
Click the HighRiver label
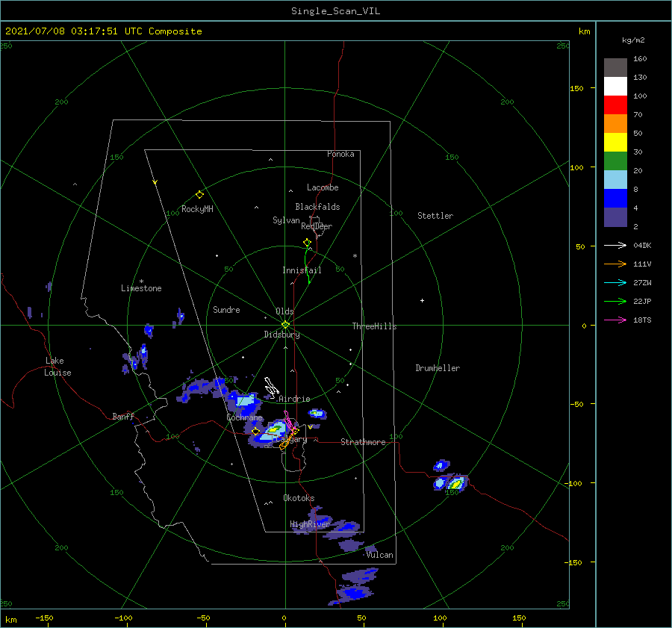pyautogui.click(x=310, y=524)
